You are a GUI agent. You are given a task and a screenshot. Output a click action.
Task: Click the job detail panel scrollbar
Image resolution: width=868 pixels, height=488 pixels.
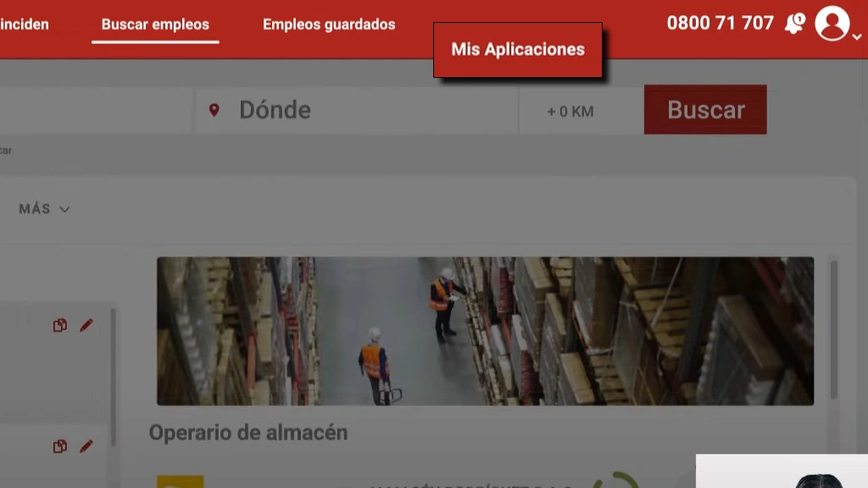tap(834, 330)
